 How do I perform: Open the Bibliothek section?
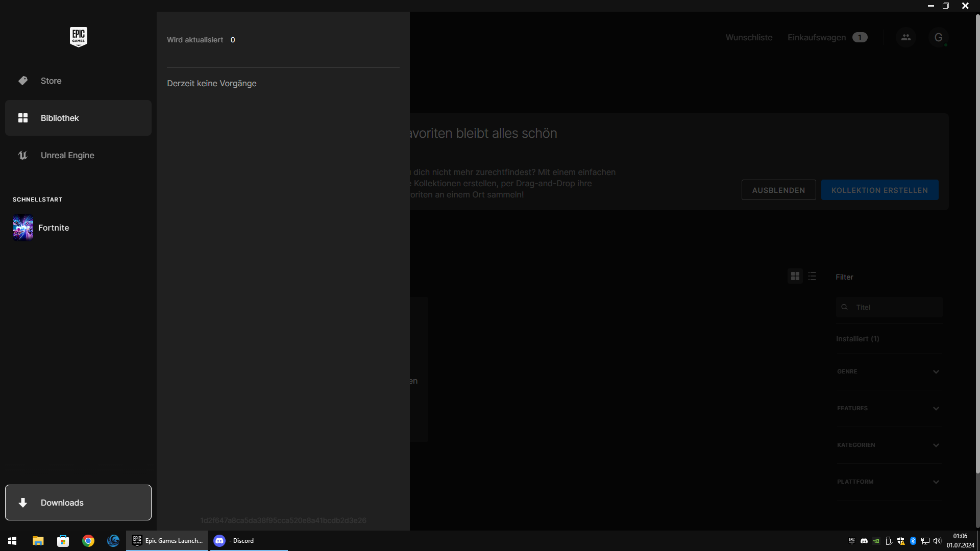pyautogui.click(x=78, y=118)
